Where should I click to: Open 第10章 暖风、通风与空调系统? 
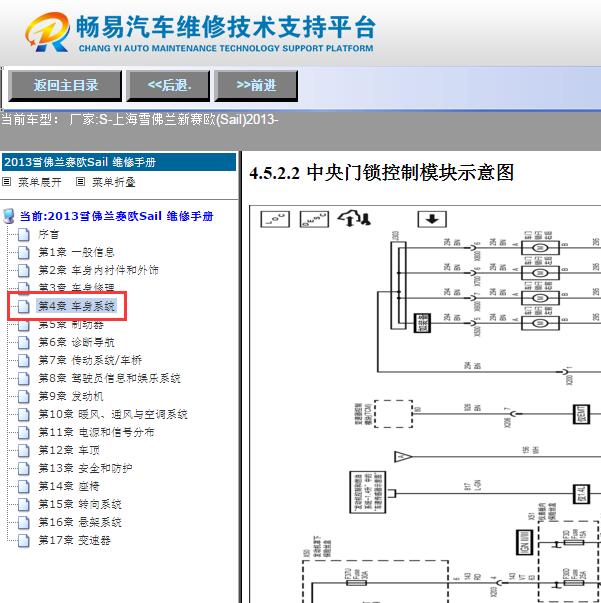[113, 414]
